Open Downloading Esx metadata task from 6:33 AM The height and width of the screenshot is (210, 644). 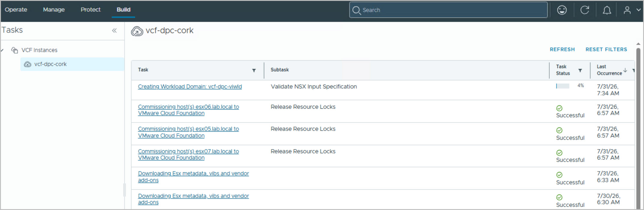click(193, 177)
